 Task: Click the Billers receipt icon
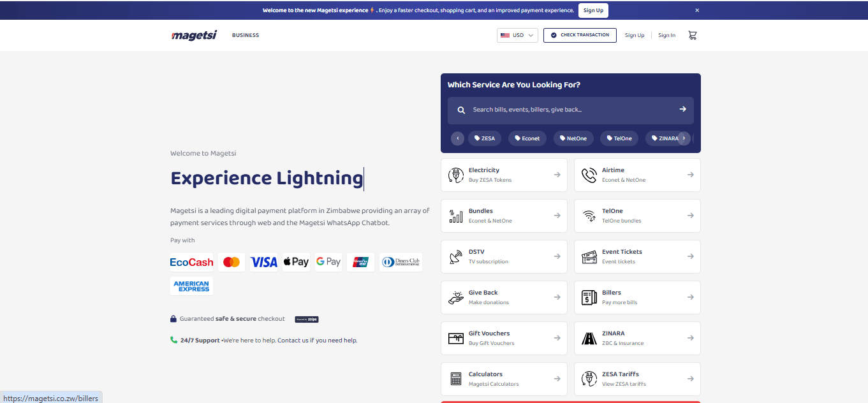[x=589, y=297]
